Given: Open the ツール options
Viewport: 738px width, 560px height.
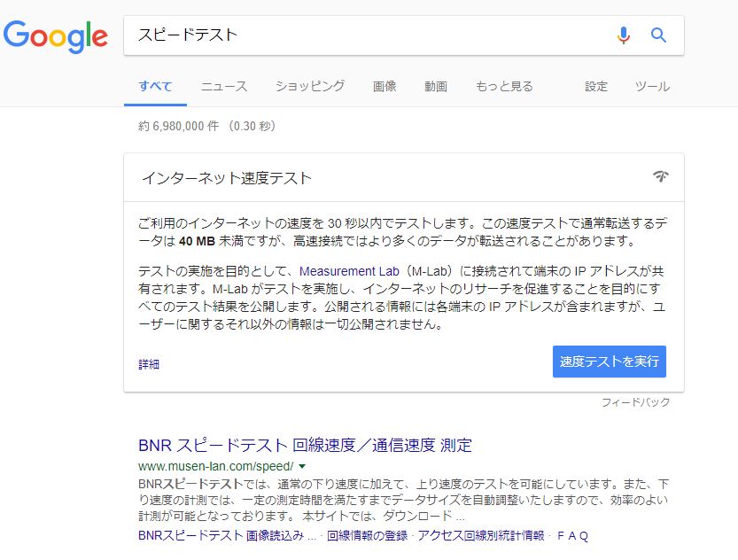Looking at the screenshot, I should tap(652, 87).
